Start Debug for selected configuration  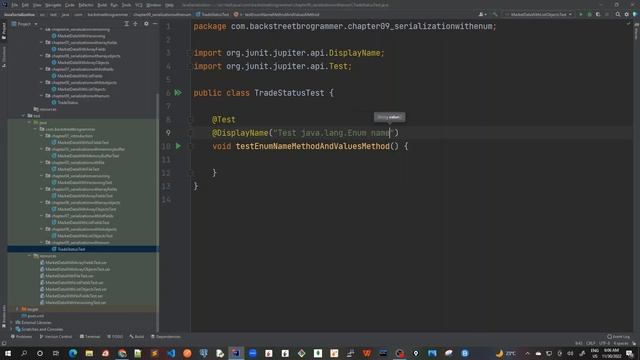[x=589, y=14]
